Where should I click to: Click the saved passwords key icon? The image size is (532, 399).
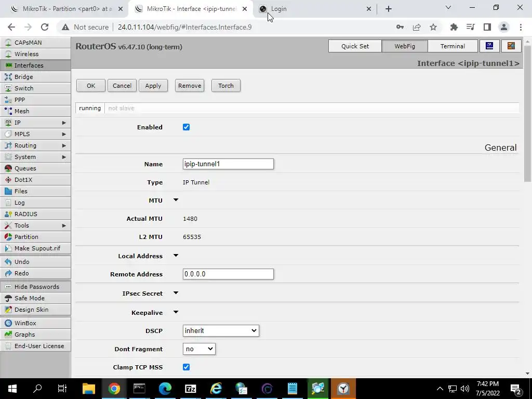(400, 27)
